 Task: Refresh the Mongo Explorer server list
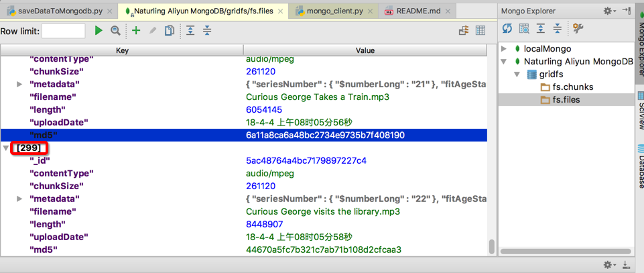pos(507,29)
